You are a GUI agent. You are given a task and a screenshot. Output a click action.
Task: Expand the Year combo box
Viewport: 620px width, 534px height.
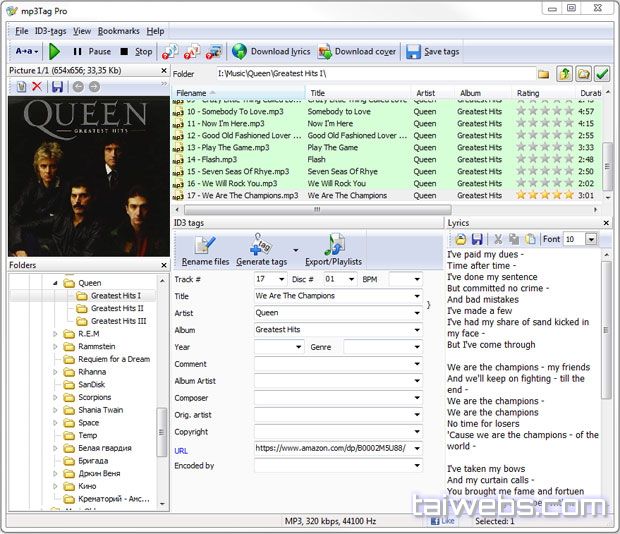[x=298, y=347]
